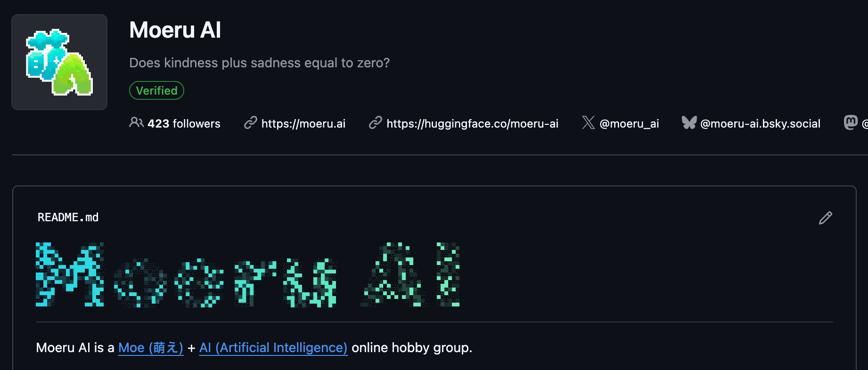
Task: Follow the Moe (萌え) hyperlink
Action: [x=150, y=348]
